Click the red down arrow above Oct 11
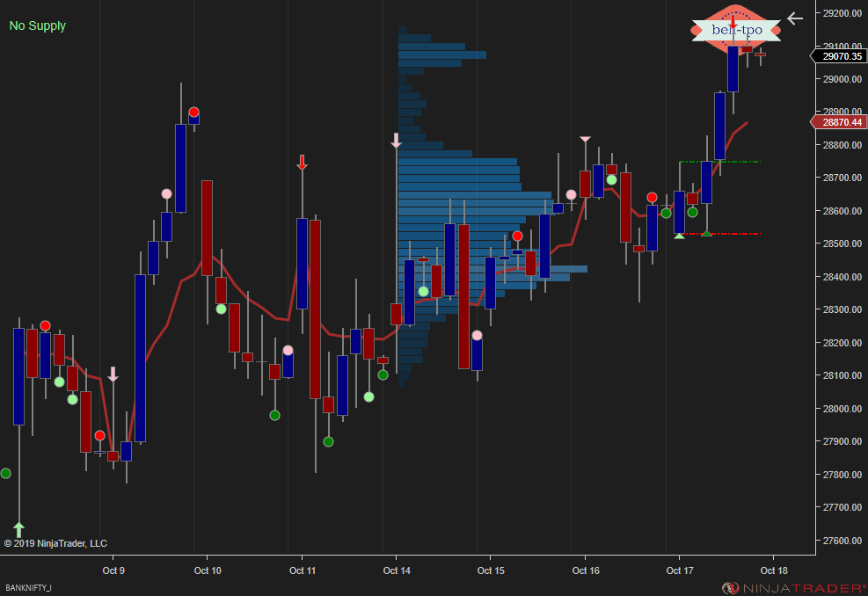This screenshot has width=868, height=596. click(302, 162)
